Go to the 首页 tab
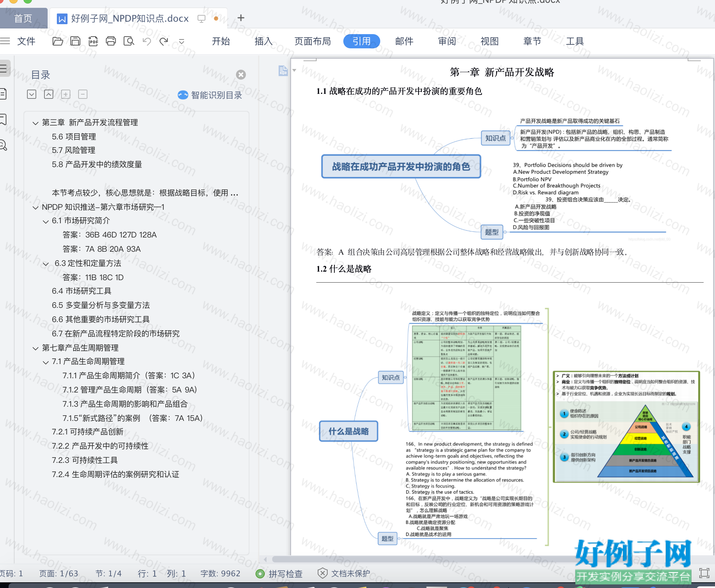The image size is (715, 588). tap(23, 18)
